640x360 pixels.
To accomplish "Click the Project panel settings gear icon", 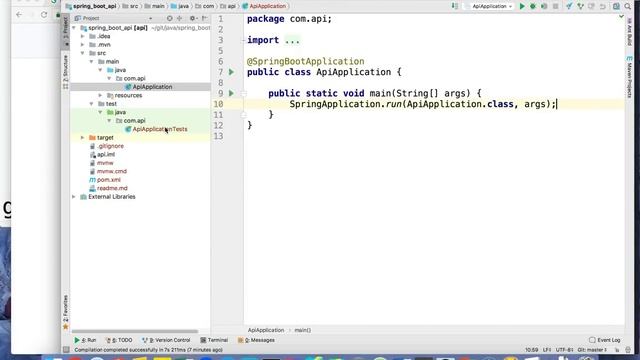I will pos(192,18).
